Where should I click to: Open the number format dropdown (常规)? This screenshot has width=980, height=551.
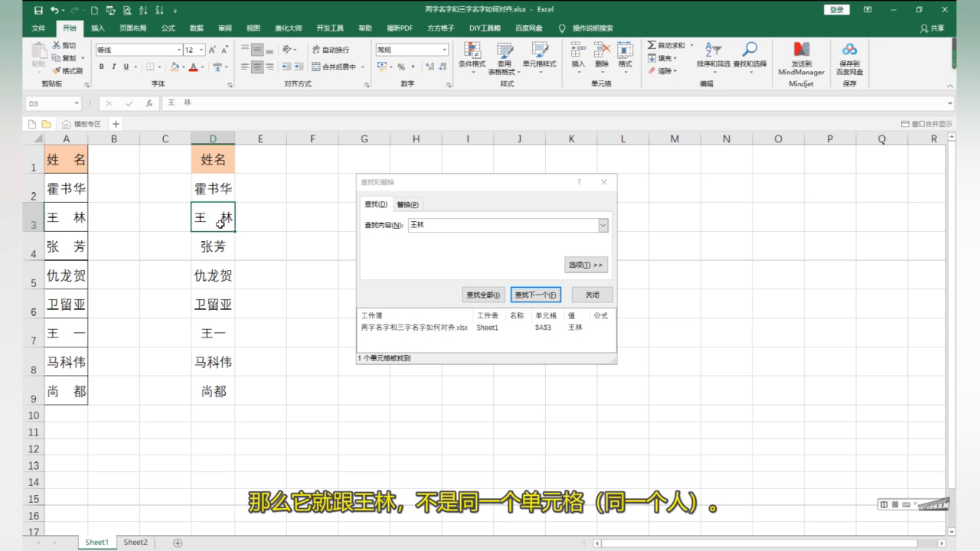444,50
